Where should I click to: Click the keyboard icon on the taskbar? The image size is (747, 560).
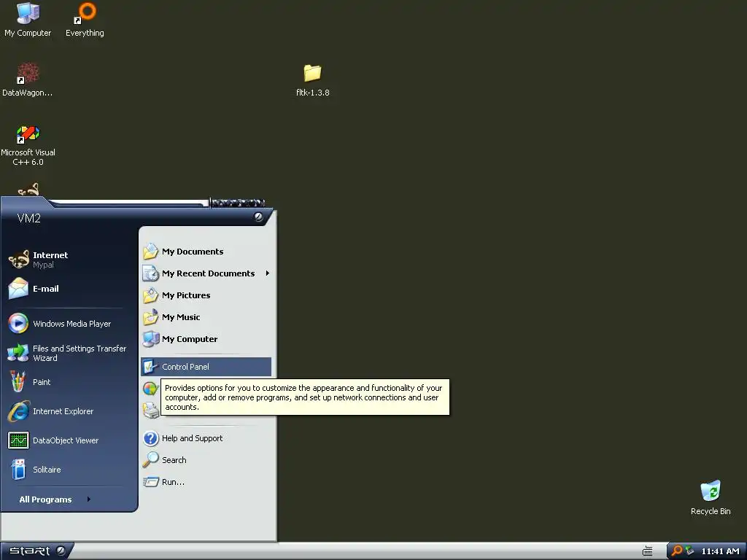coord(648,551)
